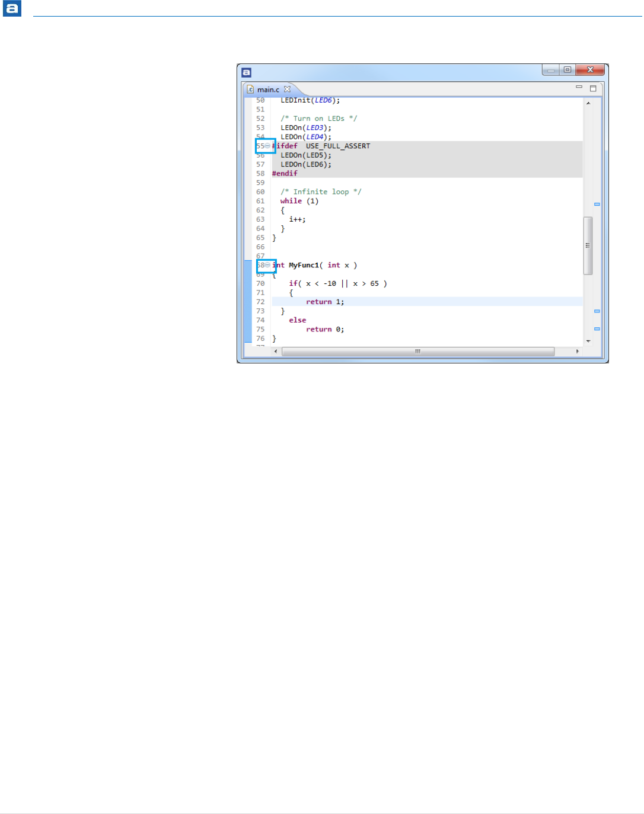The height and width of the screenshot is (814, 644).
Task: Click line number 72 in the gutter
Action: pyautogui.click(x=260, y=302)
